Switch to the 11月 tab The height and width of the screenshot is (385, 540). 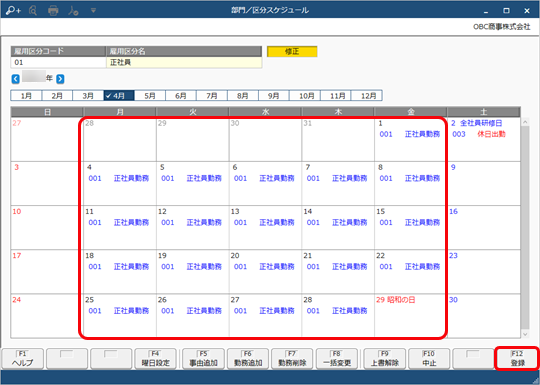coord(336,95)
